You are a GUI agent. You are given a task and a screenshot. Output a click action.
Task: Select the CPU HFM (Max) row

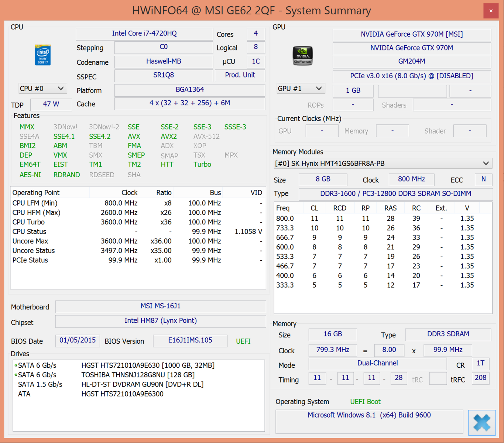click(138, 213)
